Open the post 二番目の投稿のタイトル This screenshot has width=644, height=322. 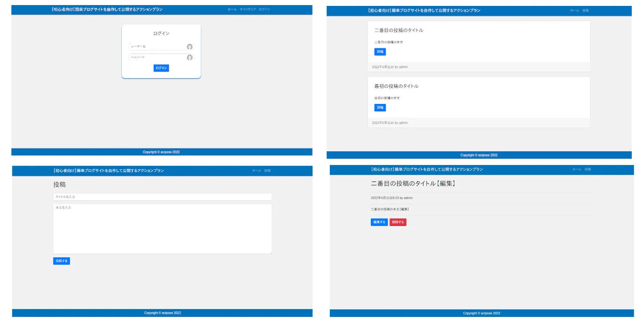coord(399,30)
